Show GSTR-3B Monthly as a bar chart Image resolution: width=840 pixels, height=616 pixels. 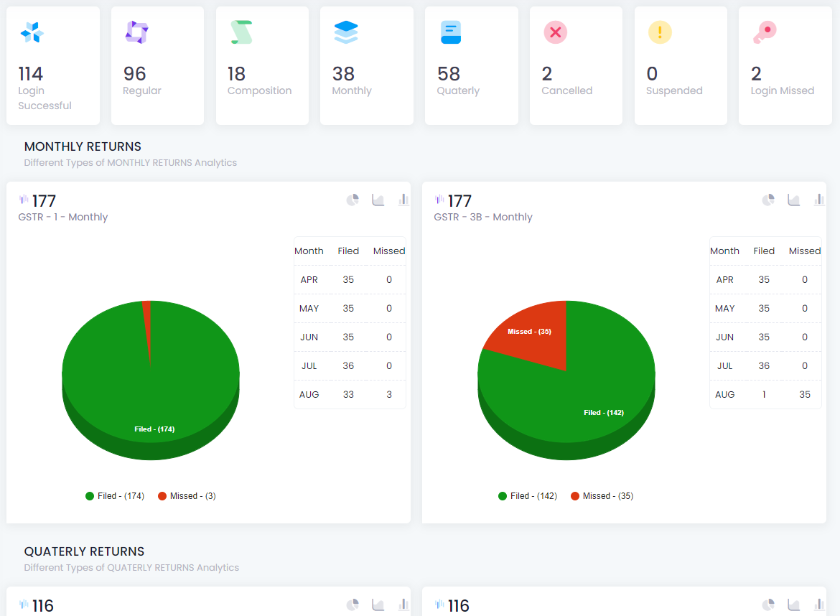tap(819, 200)
